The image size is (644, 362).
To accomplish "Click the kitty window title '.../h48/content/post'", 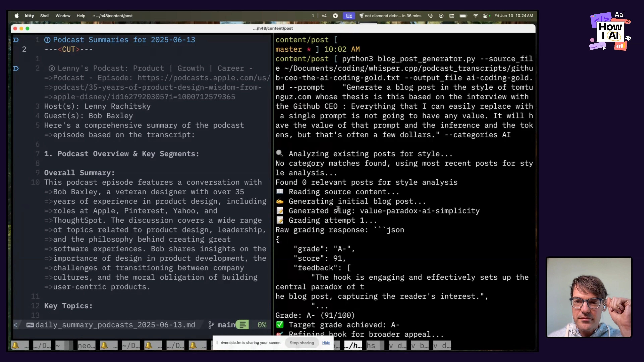I will pyautogui.click(x=273, y=28).
